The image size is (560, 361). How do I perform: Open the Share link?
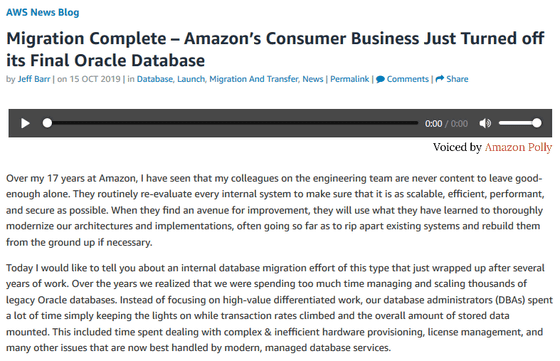(457, 79)
